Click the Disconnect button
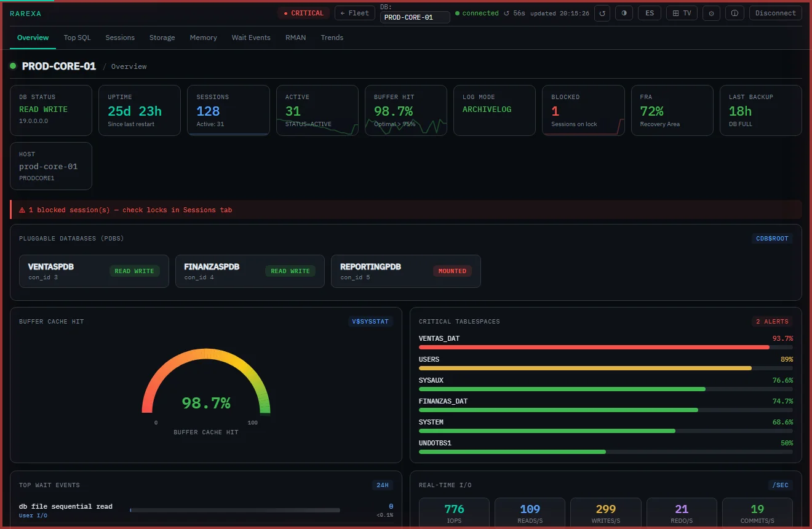 pos(776,13)
